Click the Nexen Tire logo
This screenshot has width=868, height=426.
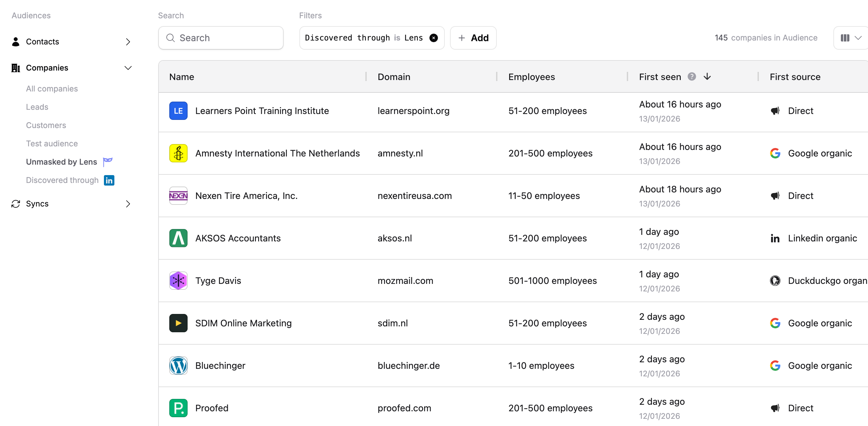tap(178, 196)
